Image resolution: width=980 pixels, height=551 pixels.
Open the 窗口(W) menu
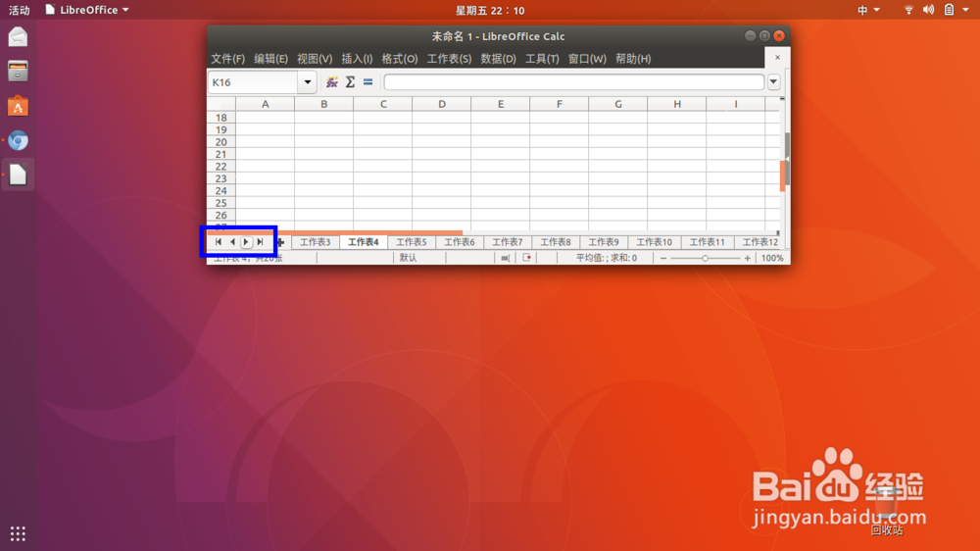tap(587, 59)
